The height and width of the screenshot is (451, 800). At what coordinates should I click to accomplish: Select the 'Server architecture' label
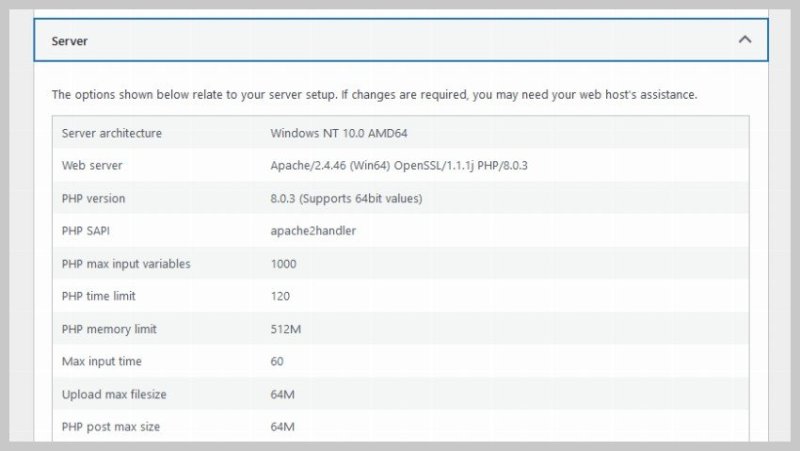(112, 133)
